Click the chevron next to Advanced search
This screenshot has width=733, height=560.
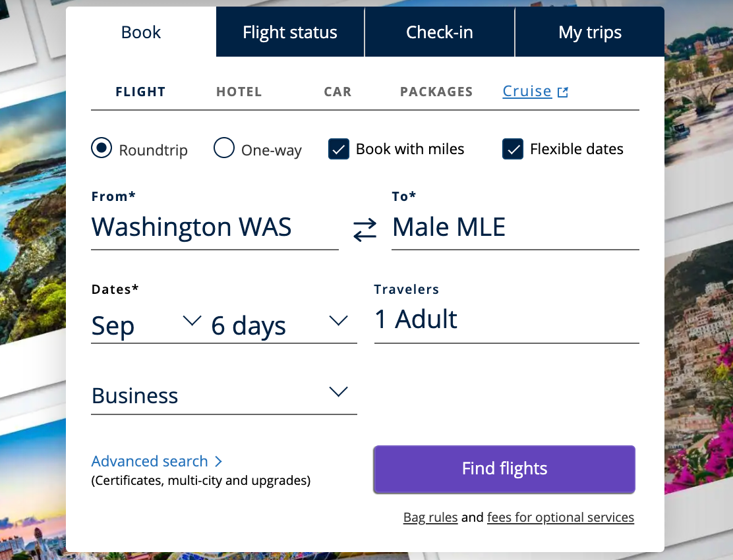pyautogui.click(x=218, y=462)
